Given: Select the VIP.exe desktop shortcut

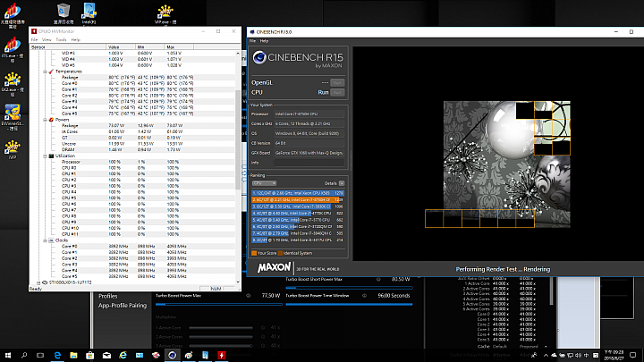Looking at the screenshot, I should [165, 14].
